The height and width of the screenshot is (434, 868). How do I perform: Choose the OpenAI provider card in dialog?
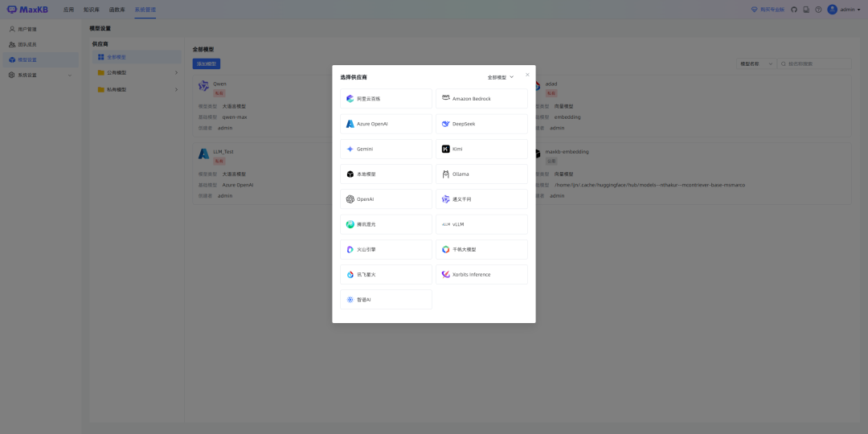tap(386, 199)
